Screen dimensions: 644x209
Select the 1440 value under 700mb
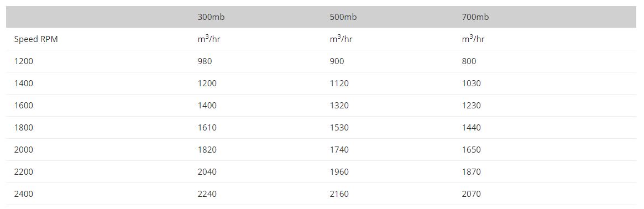pyautogui.click(x=472, y=128)
